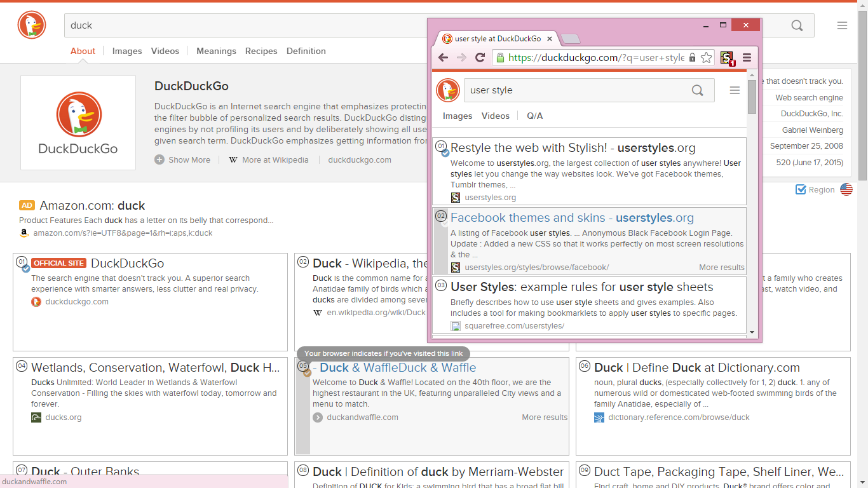Open the popup browser's hamburger menu
868x488 pixels.
(x=747, y=57)
